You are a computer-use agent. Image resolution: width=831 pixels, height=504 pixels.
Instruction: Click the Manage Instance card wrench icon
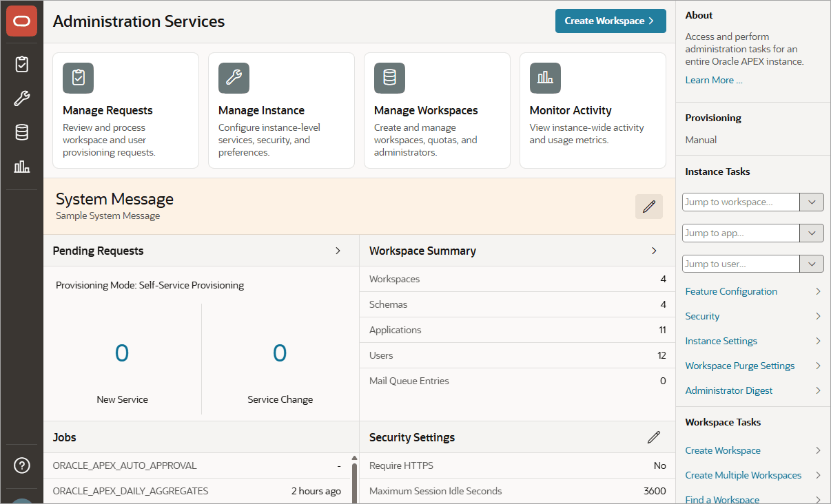point(234,78)
